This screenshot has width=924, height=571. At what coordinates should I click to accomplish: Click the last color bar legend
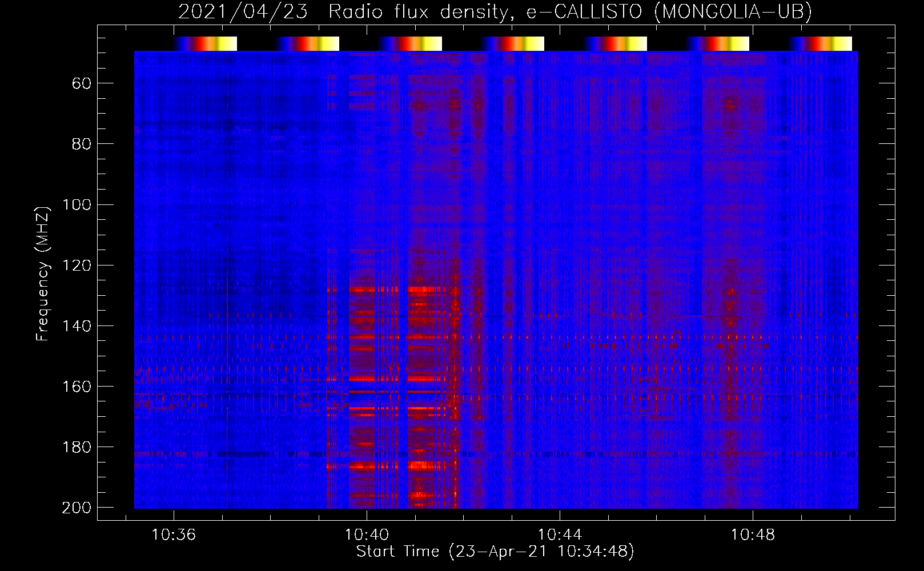click(821, 43)
